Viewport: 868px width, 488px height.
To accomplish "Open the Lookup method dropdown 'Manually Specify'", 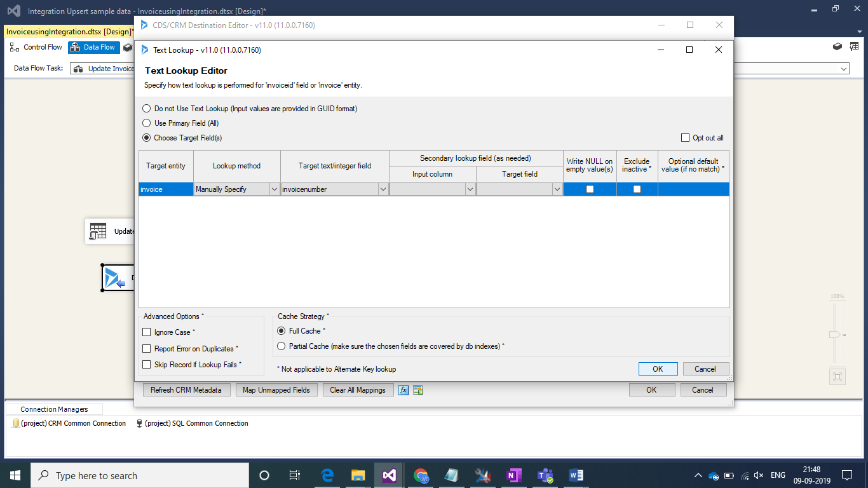I will click(275, 189).
